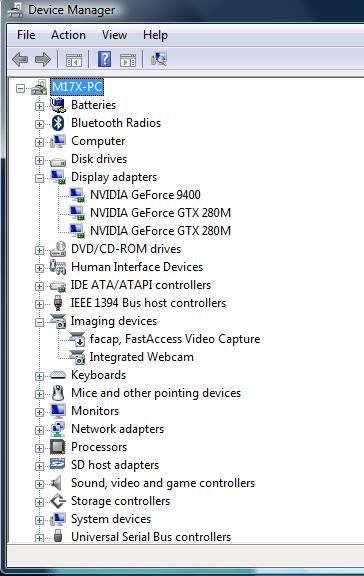Viewport: 364px width, 576px height.
Task: Select the Computer label
Action: pyautogui.click(x=98, y=141)
